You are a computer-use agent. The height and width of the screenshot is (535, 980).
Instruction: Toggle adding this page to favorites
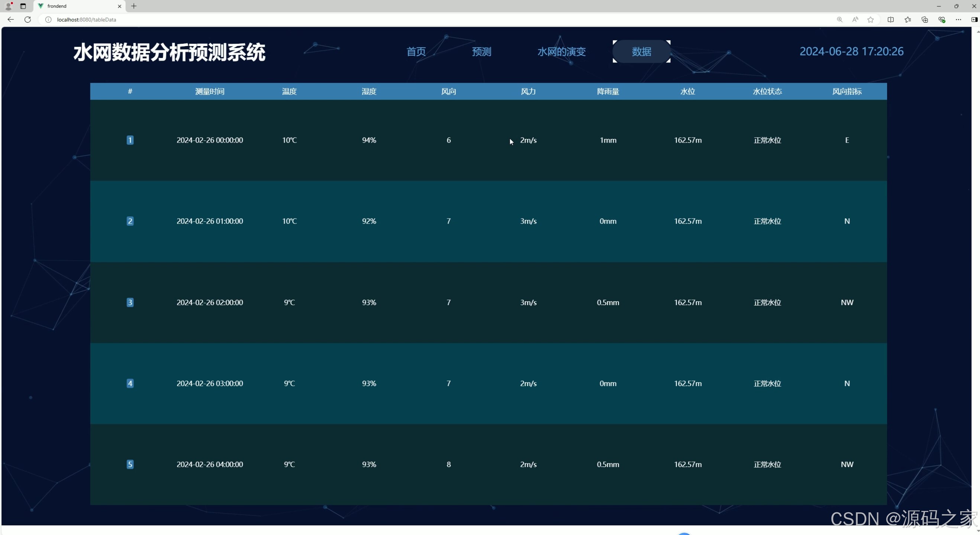(x=871, y=19)
